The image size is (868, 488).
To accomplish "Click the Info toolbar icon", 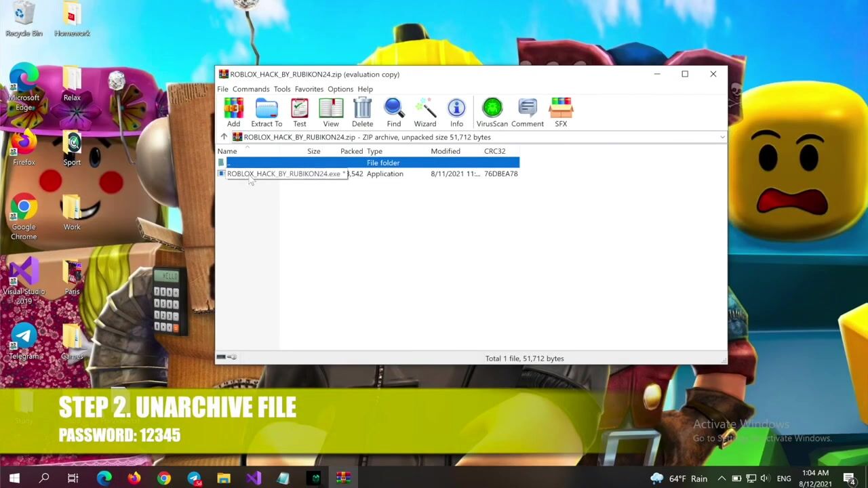I will [456, 113].
